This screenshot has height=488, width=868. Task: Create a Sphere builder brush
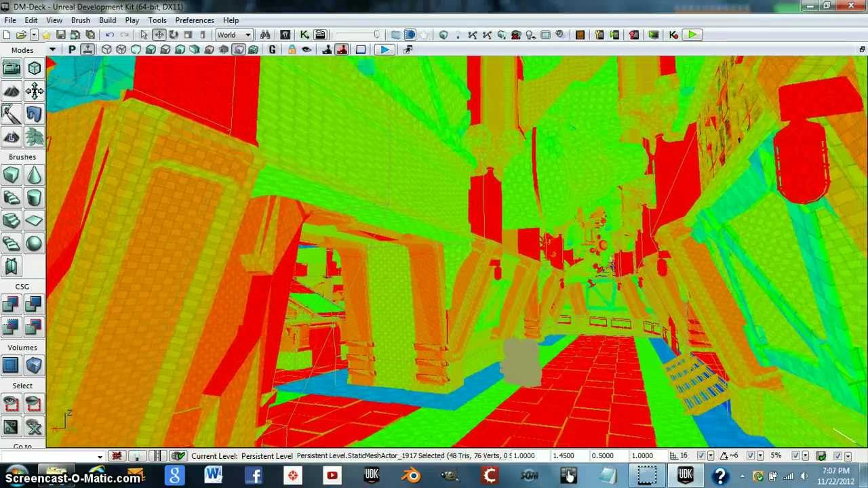[34, 244]
